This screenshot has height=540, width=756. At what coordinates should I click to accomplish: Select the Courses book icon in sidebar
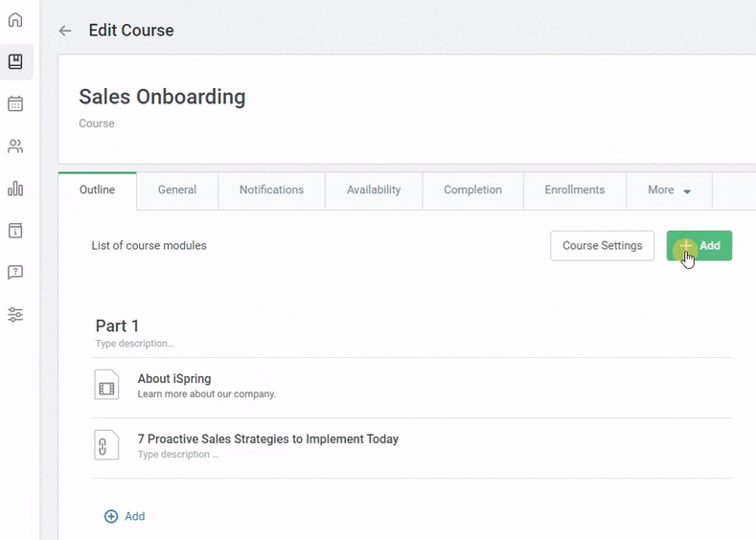[15, 62]
